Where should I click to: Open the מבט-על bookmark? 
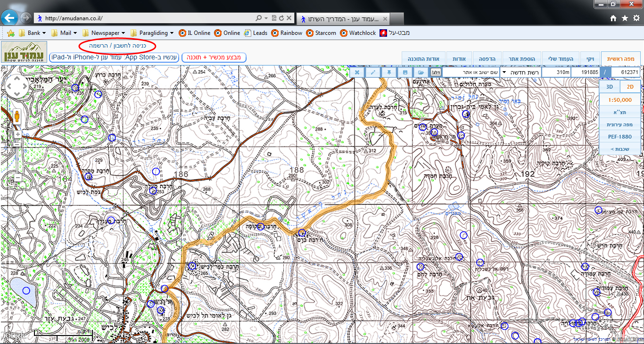[395, 33]
